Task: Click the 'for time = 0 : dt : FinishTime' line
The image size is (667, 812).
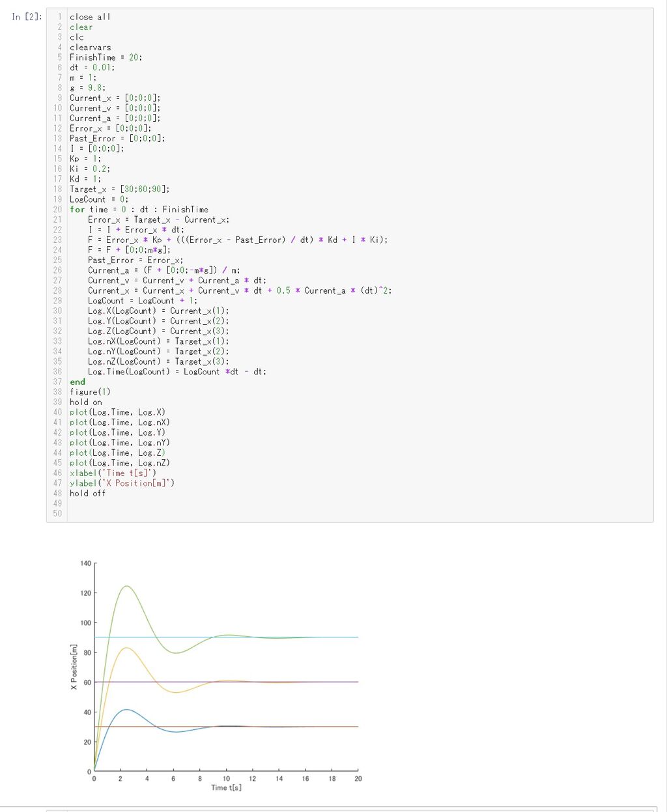Action: coord(139,210)
